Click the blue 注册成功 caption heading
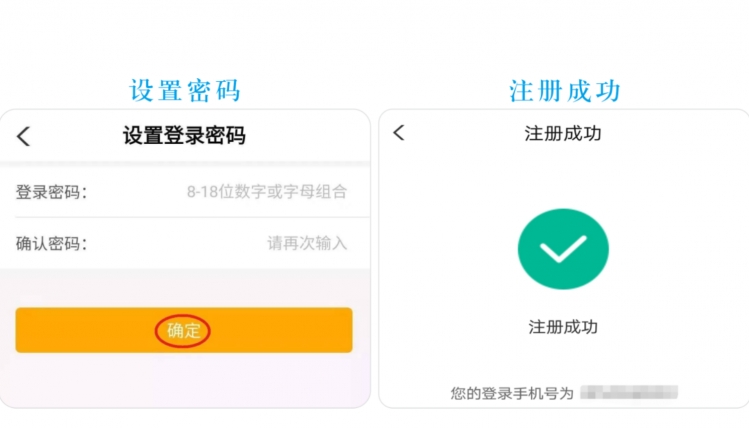The height and width of the screenshot is (428, 749). coord(565,91)
